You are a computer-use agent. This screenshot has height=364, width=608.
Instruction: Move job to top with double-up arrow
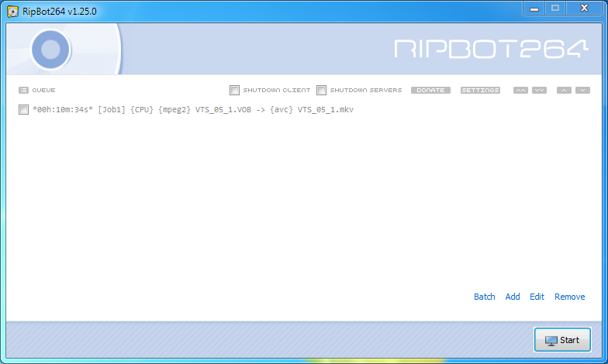(520, 90)
